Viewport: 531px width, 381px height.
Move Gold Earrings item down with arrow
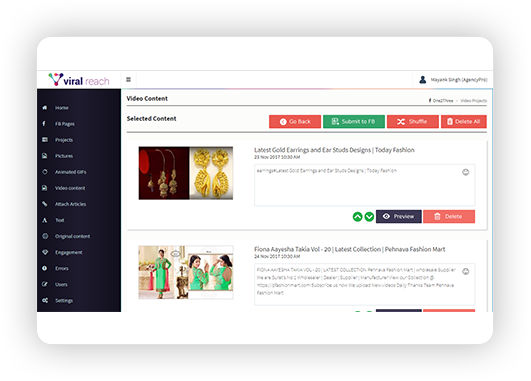click(369, 216)
